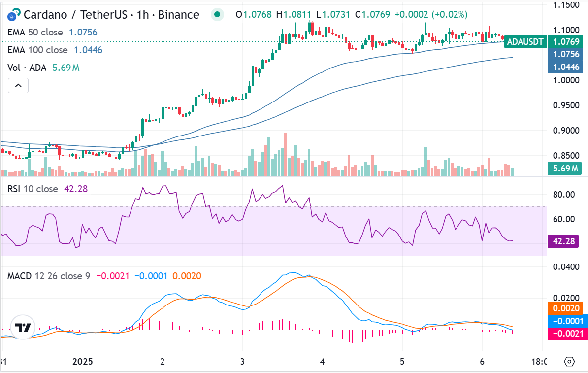Click the 1.0769 last price tag
The image size is (588, 373).
point(566,42)
